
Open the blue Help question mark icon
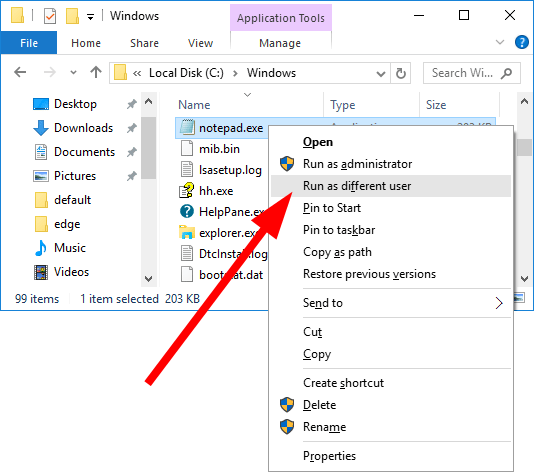[521, 42]
